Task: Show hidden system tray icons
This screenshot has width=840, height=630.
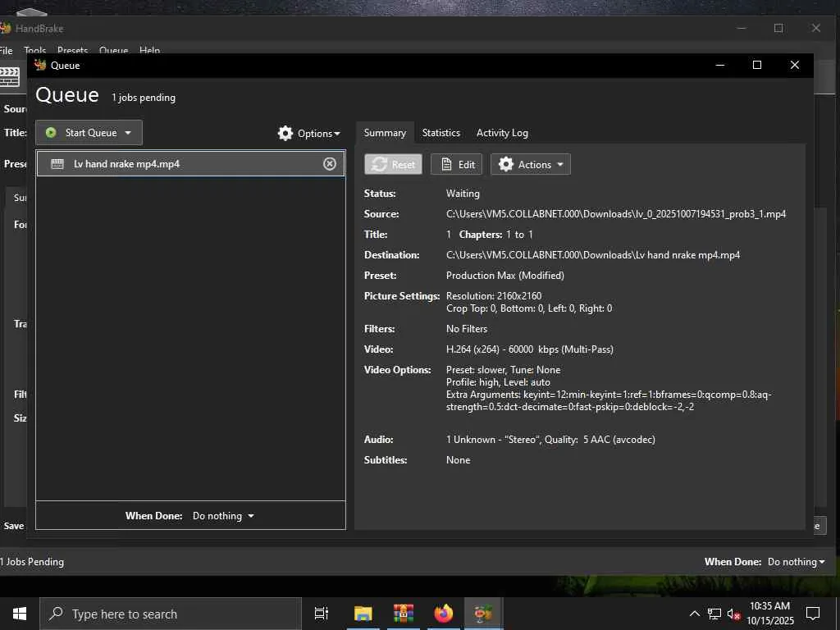Action: [x=694, y=614]
